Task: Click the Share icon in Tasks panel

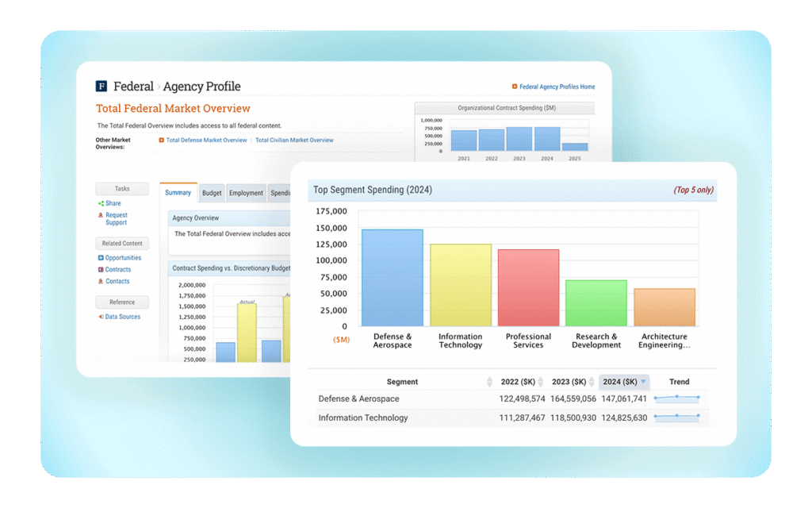Action: pos(100,203)
